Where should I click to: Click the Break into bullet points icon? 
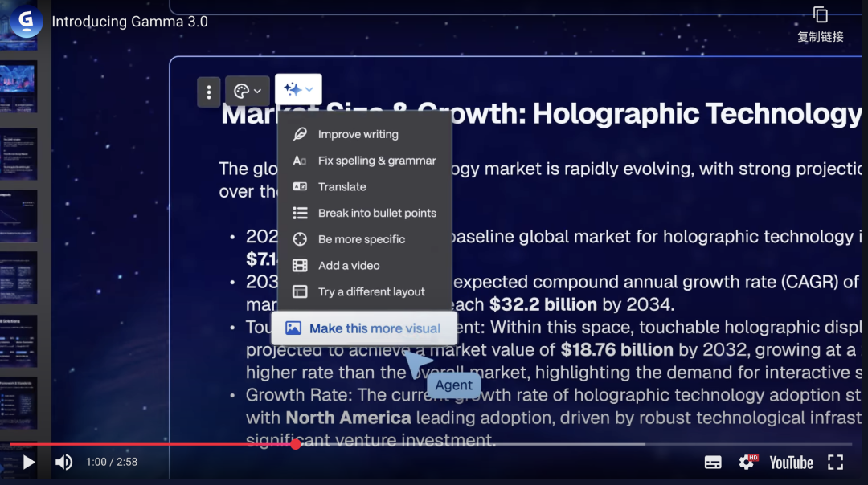pos(300,213)
